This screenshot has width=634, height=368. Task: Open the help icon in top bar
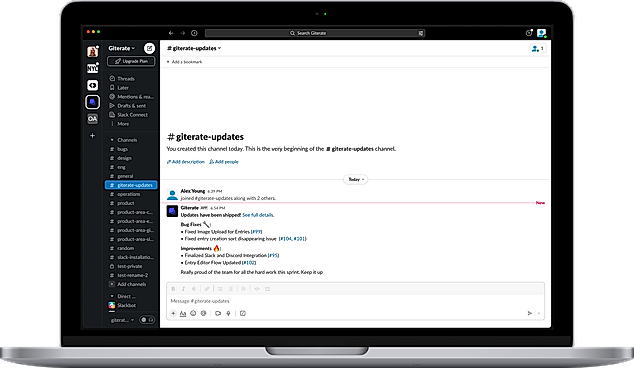click(x=529, y=33)
